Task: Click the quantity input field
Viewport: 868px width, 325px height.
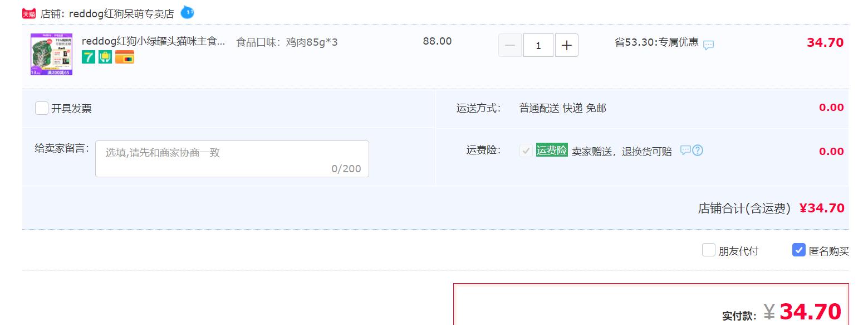Action: [538, 45]
